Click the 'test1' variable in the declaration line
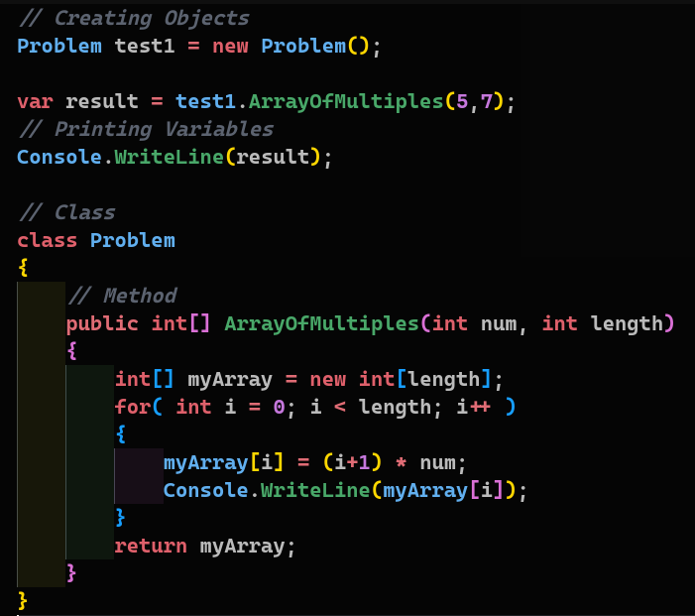Screen dimensions: 695x616 pos(145,46)
